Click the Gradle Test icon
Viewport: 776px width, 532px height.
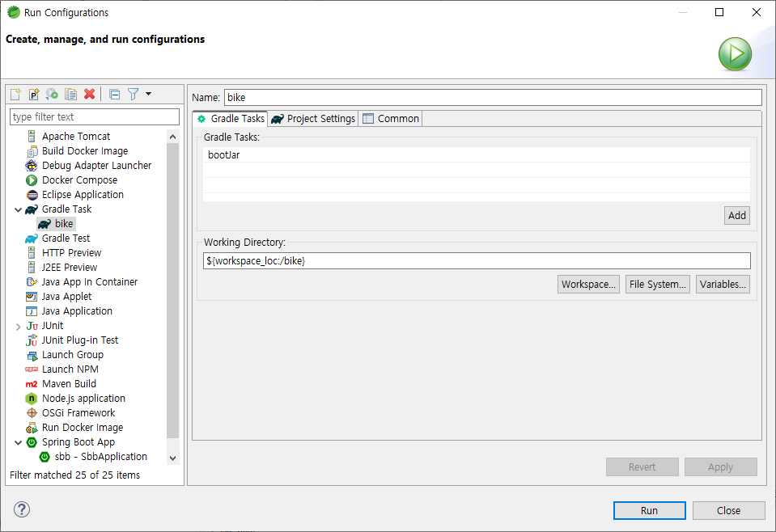click(32, 239)
